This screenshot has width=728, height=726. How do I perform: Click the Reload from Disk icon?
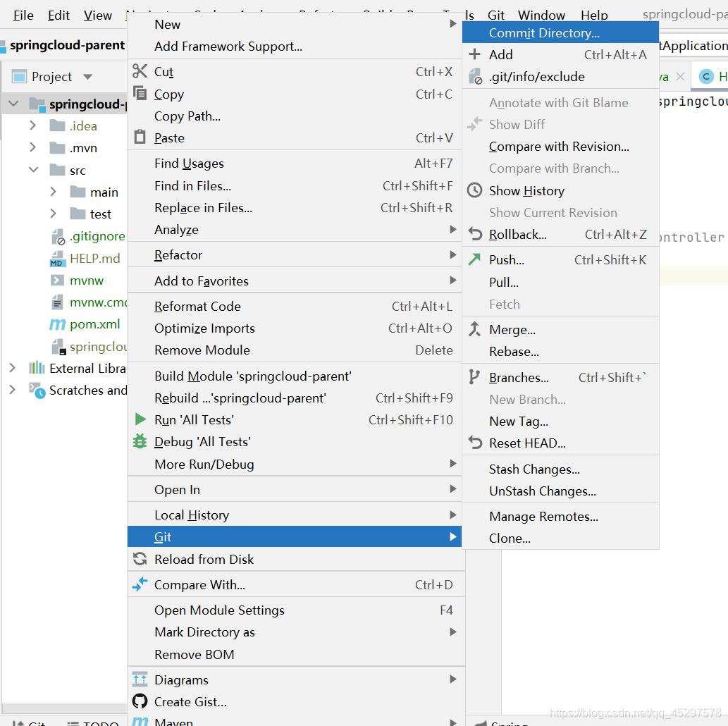click(x=140, y=559)
